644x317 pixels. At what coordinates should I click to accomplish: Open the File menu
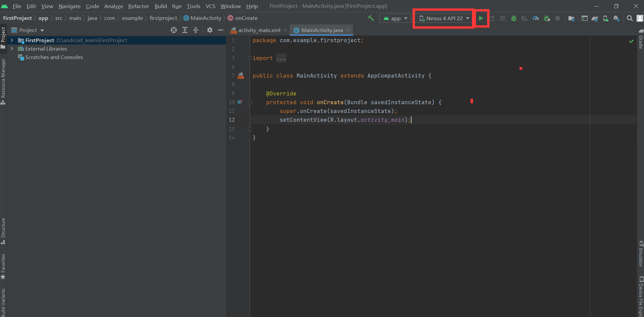[17, 6]
